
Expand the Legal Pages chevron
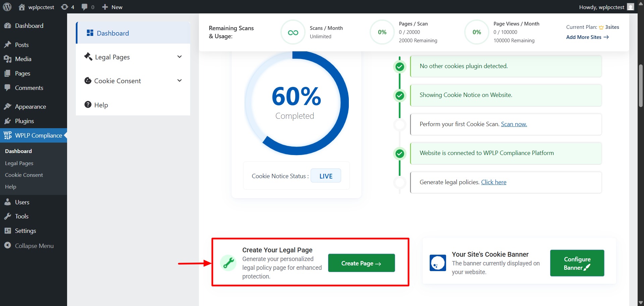(179, 57)
